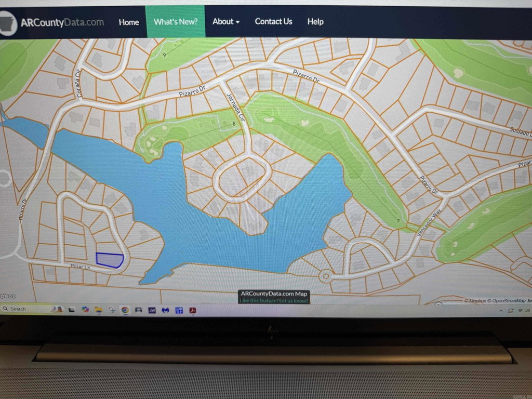Open Snipping Tool from the taskbar
This screenshot has height=399, width=532.
click(x=112, y=310)
